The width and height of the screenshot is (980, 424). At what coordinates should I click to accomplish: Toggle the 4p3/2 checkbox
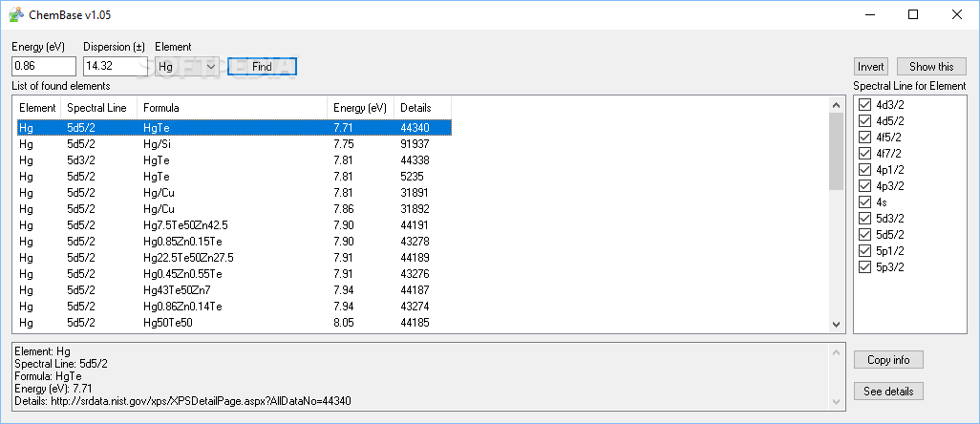coord(865,185)
